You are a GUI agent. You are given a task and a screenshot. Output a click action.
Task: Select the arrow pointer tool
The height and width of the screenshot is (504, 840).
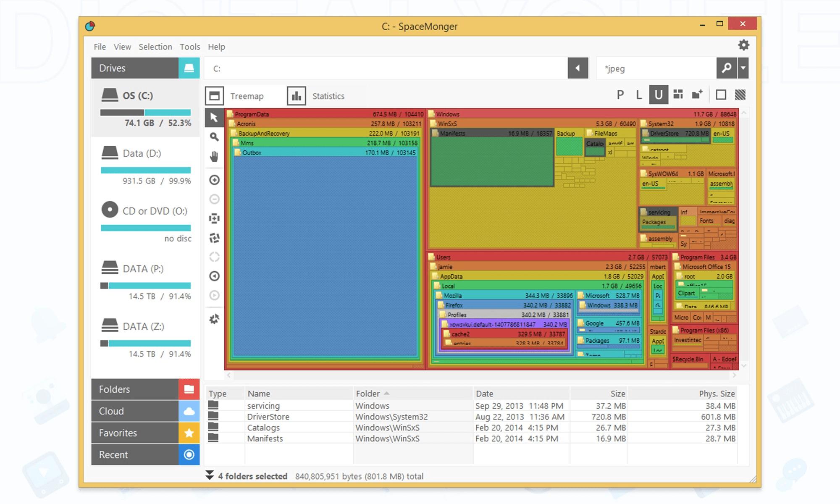tap(215, 118)
